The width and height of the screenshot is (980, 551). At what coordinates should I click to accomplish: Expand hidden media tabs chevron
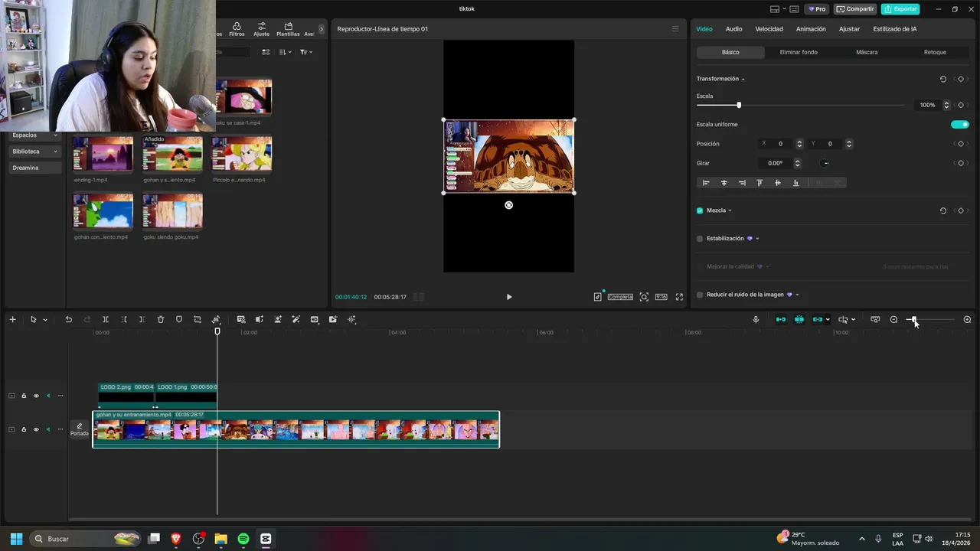(x=322, y=29)
